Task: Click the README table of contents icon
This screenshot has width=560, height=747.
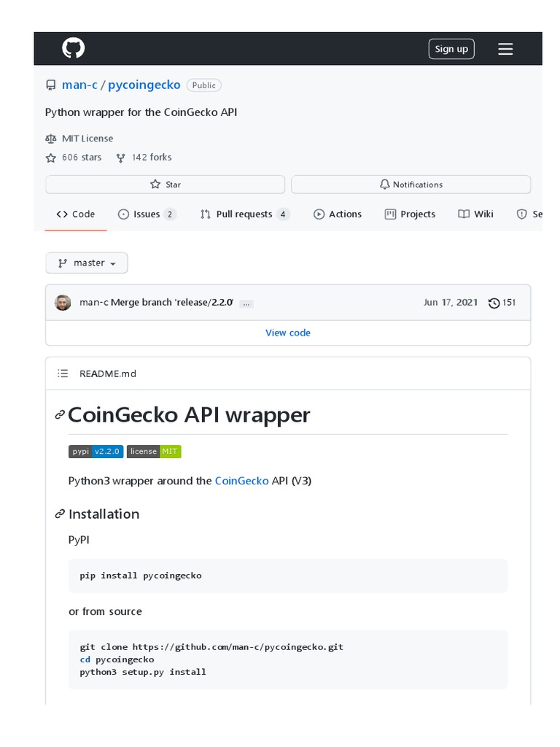Action: coord(63,373)
